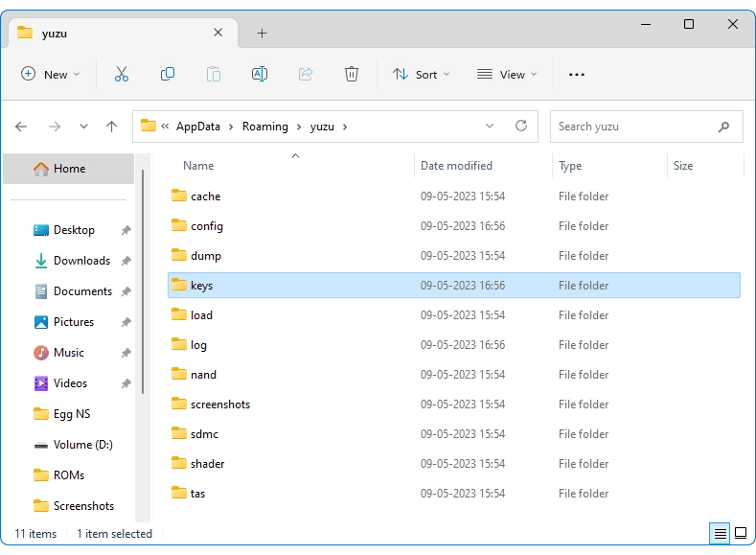
Task: Open the Sort dropdown menu
Action: [x=421, y=74]
